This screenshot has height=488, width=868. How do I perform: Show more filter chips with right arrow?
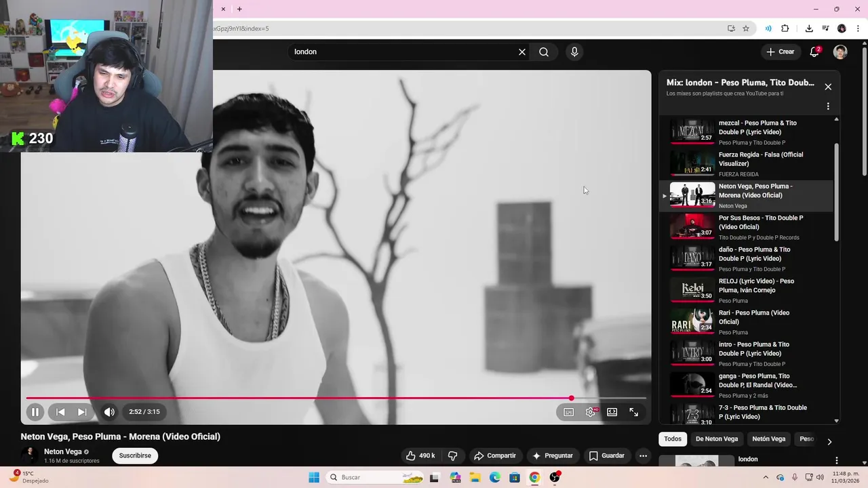click(x=829, y=441)
